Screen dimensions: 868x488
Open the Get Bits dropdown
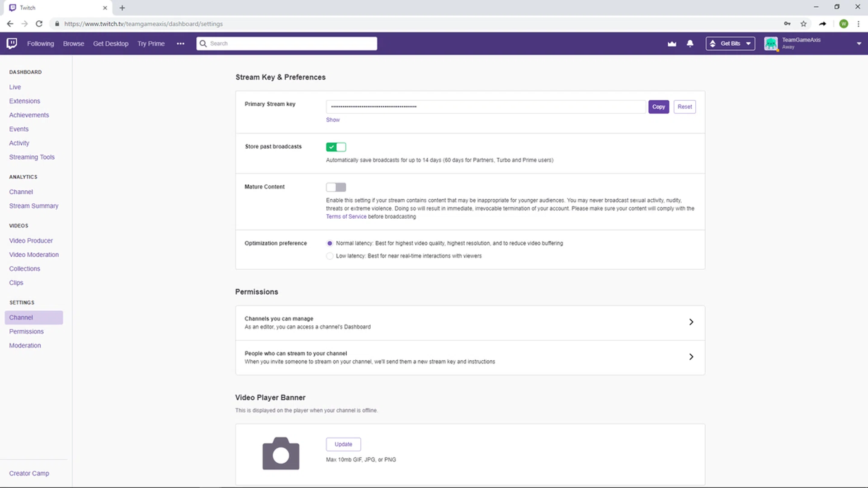pos(730,44)
